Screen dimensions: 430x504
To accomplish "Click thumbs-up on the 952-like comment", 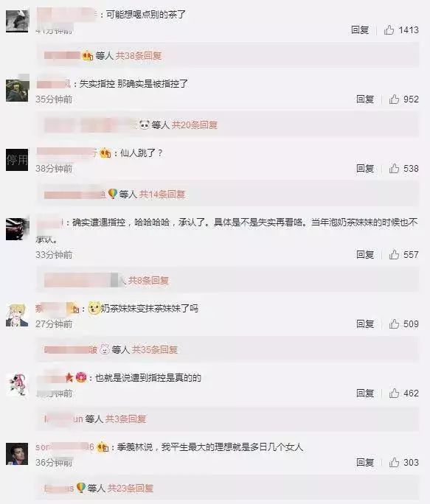I will 394,99.
